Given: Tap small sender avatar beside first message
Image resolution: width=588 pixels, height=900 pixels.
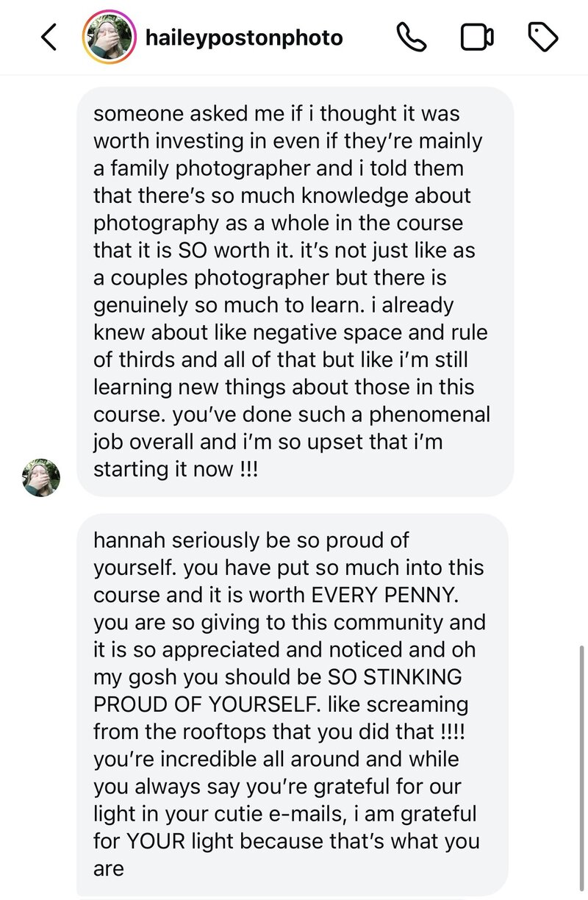Looking at the screenshot, I should tap(41, 477).
